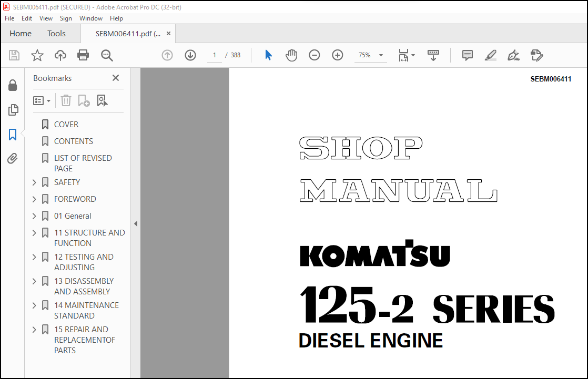Go to previous page with up arrow
This screenshot has width=588, height=379.
click(167, 56)
